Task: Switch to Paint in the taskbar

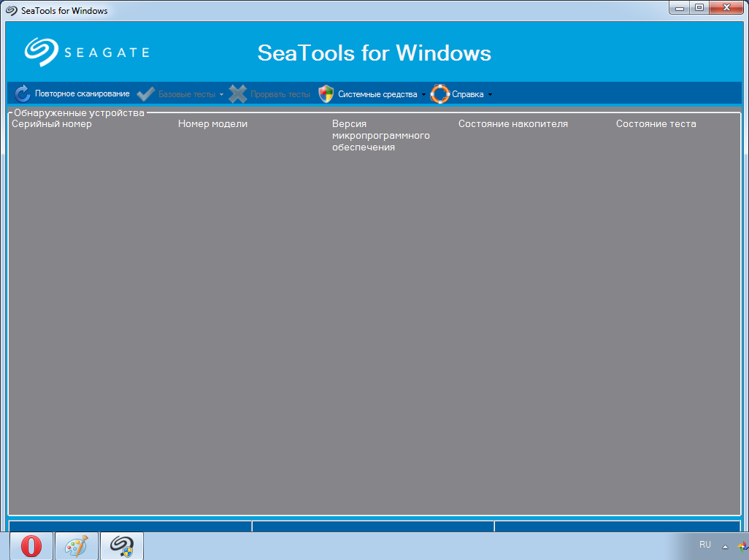Action: point(76,546)
